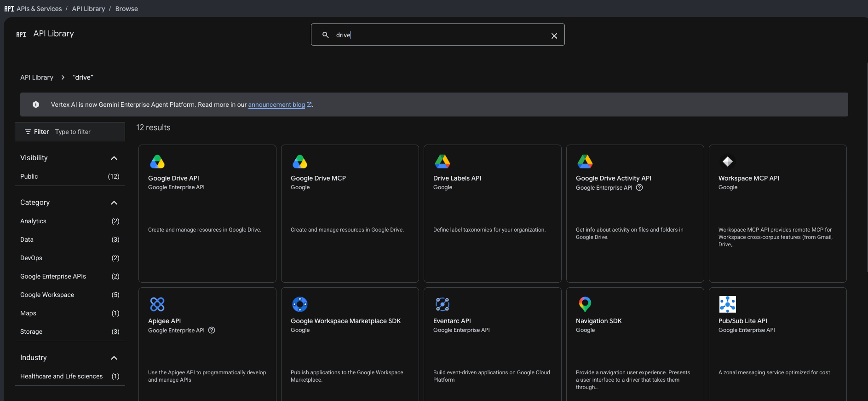This screenshot has height=401, width=868.
Task: Collapse the Industry filter section
Action: [114, 358]
